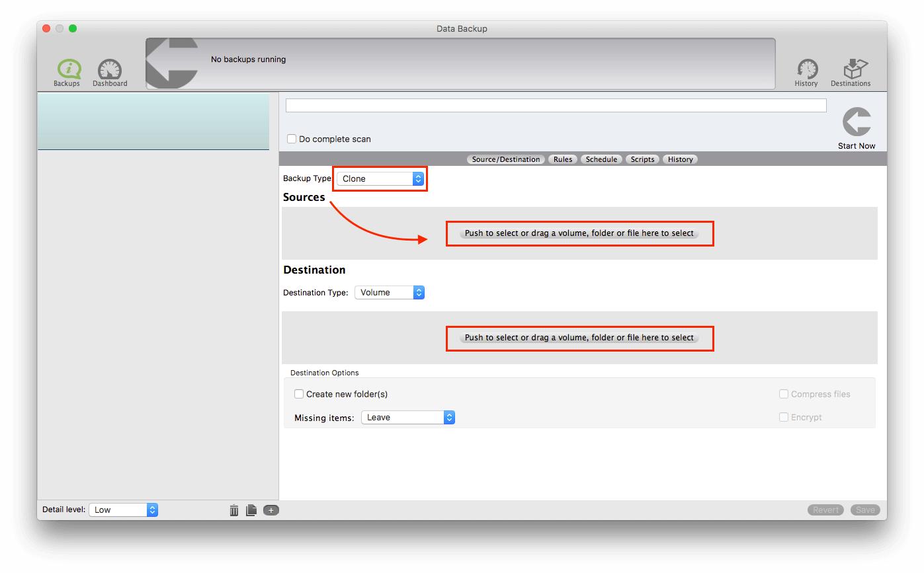Check the Create new folder(s) option
This screenshot has width=924, height=573.
pyautogui.click(x=299, y=394)
